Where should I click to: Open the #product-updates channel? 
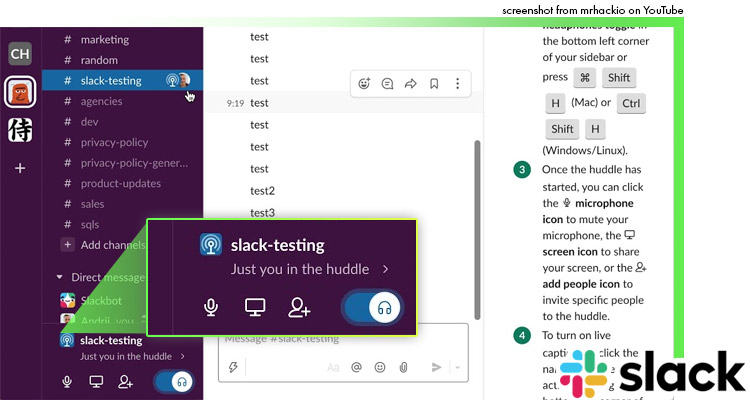[122, 184]
